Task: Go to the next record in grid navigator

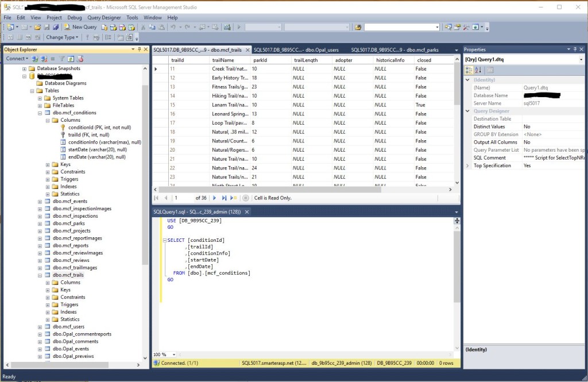Action: (215, 198)
